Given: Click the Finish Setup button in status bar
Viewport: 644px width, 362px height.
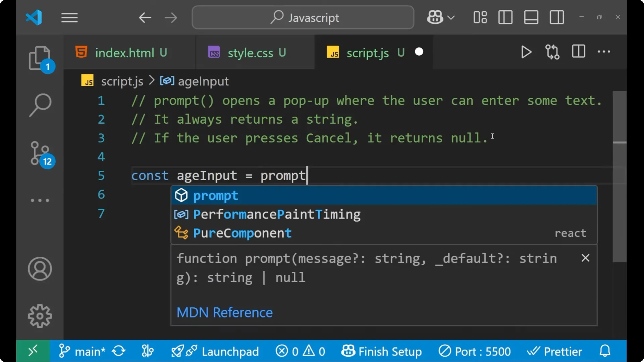Looking at the screenshot, I should point(382,351).
